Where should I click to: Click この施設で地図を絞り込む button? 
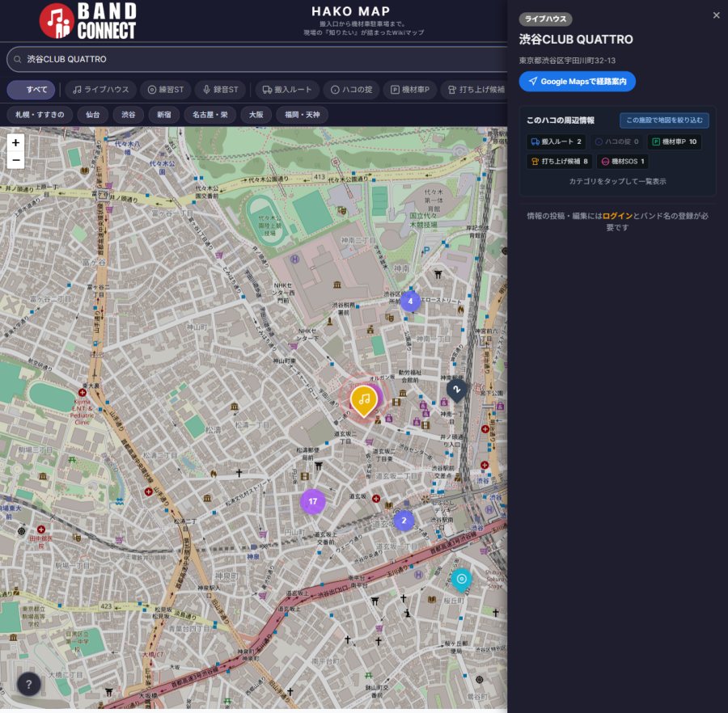tap(664, 120)
